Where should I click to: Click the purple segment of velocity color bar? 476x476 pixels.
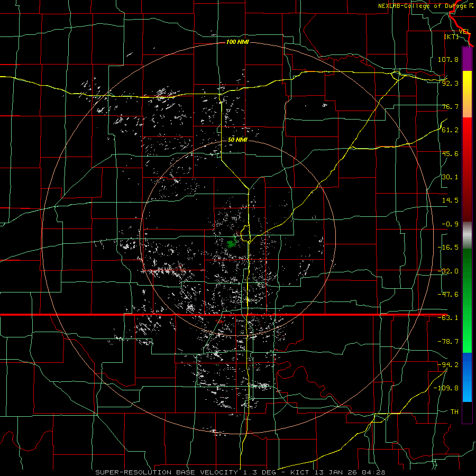point(467,59)
